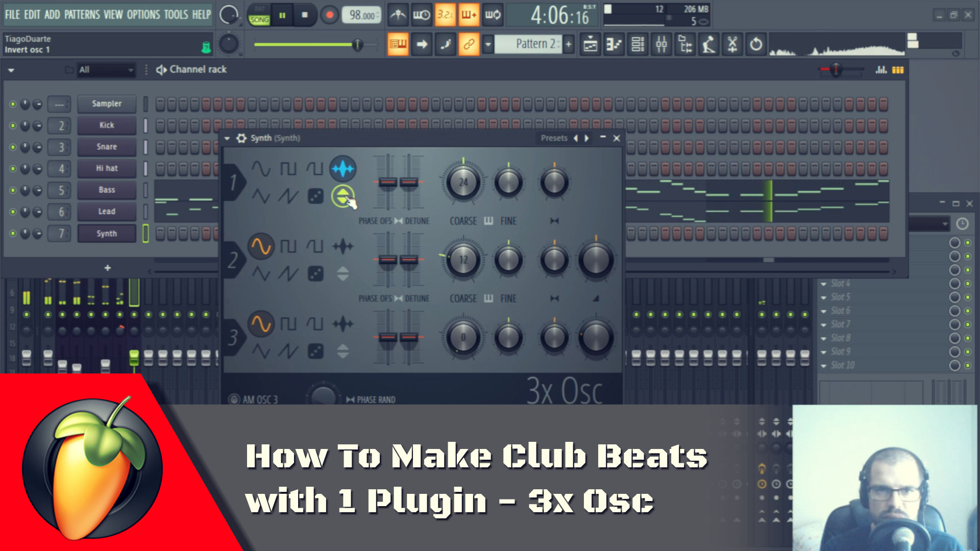
Task: Open the playlist view
Action: pos(591,44)
